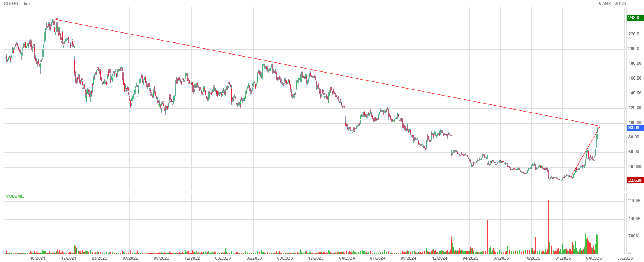The image size is (644, 262).
Task: Click the 04/2025 date axis label
Action: point(470,258)
